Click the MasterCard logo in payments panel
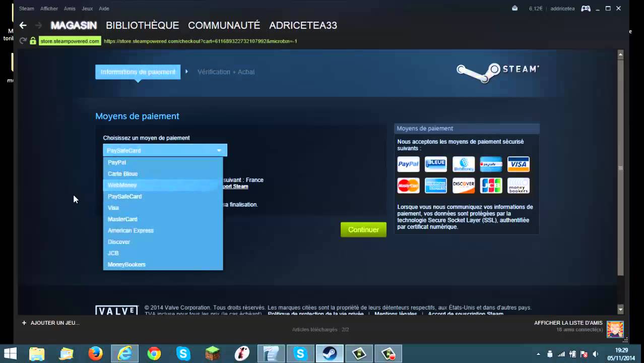Viewport: 644px width, 363px height. pos(408,186)
